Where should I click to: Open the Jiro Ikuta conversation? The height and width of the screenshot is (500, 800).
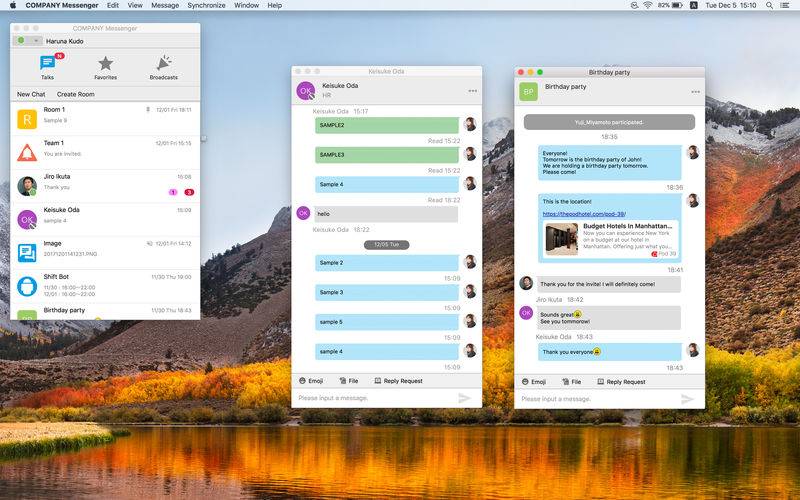tap(105, 186)
